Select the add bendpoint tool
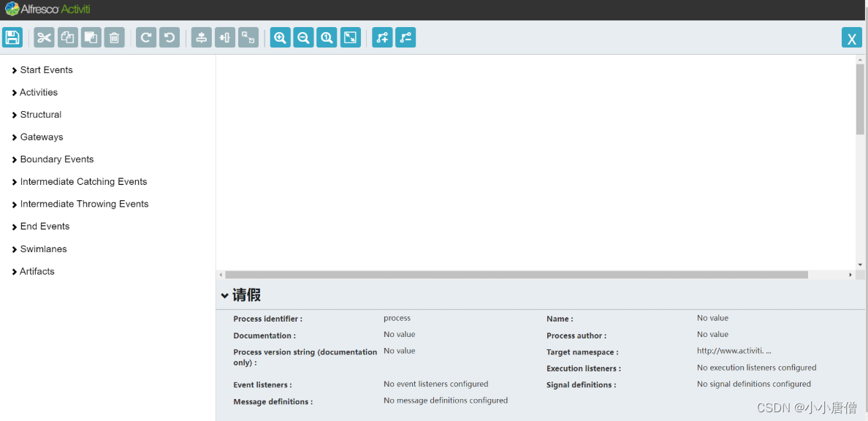 click(382, 37)
